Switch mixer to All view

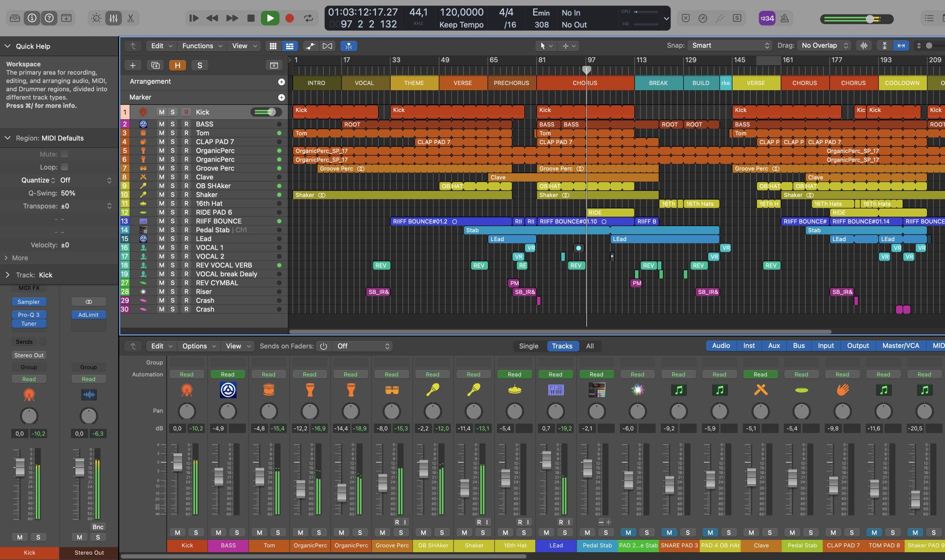point(589,346)
